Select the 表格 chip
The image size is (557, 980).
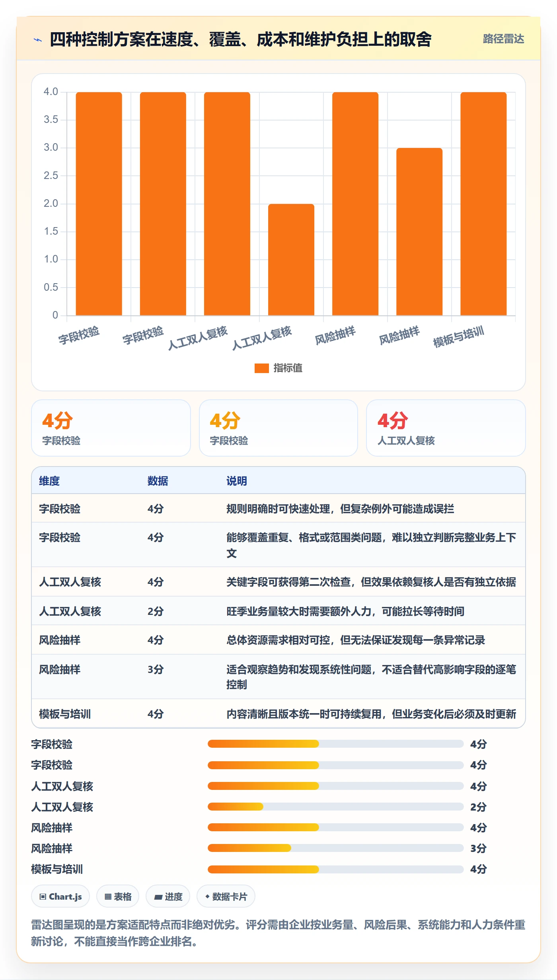point(118,896)
